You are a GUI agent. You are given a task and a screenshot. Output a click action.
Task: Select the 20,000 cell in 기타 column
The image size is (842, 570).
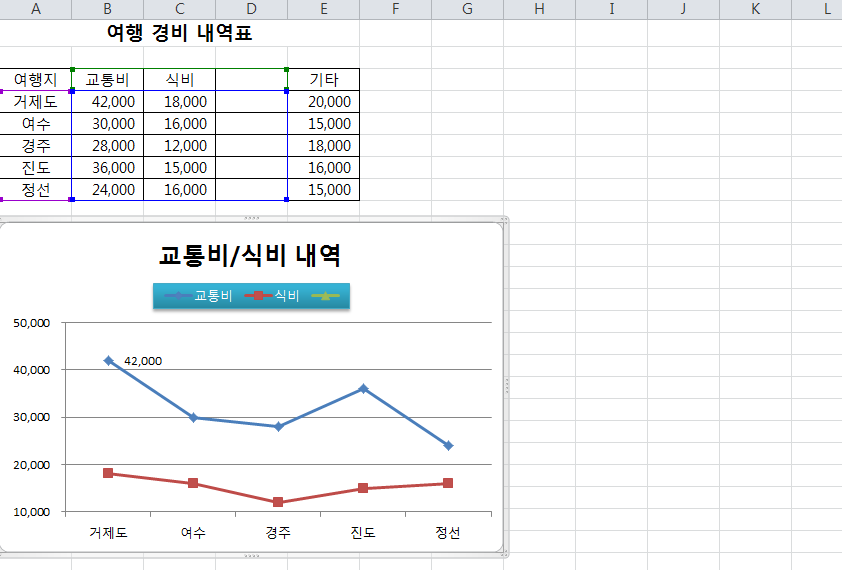click(323, 101)
